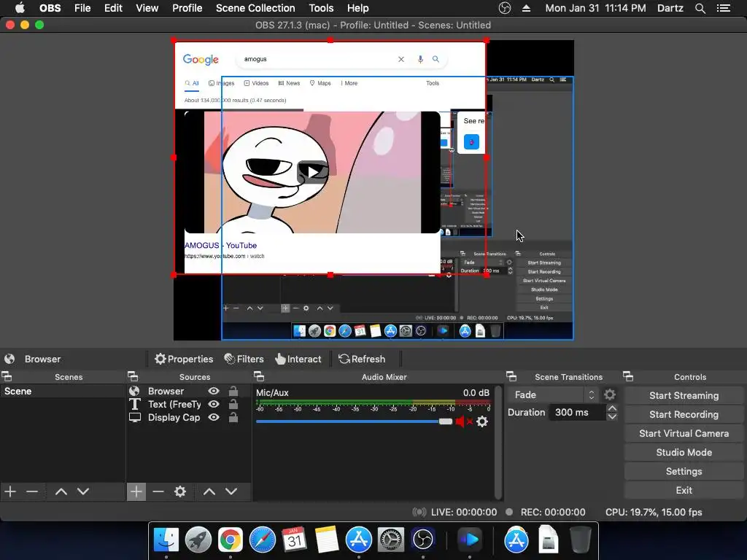This screenshot has height=560, width=747.
Task: Open the Profile menu
Action: [x=187, y=8]
